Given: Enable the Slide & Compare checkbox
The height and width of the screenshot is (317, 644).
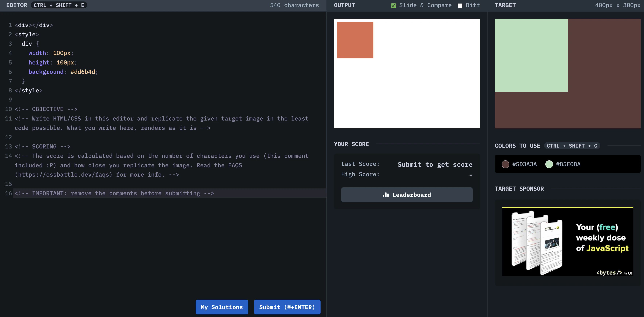Looking at the screenshot, I should click(393, 5).
